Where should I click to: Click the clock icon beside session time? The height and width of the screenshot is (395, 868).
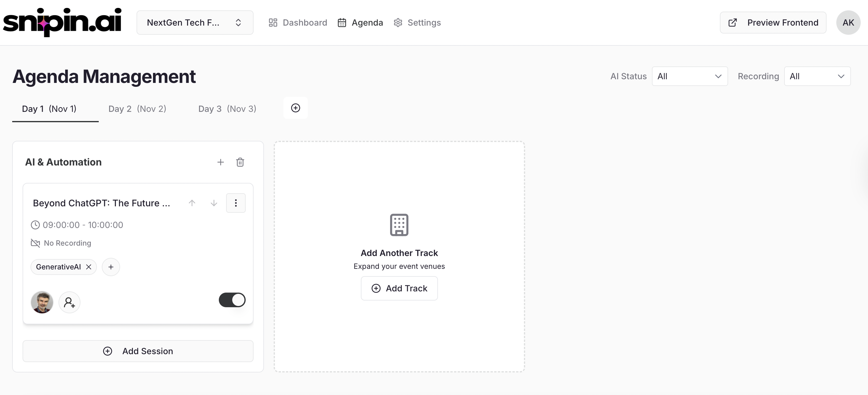35,225
